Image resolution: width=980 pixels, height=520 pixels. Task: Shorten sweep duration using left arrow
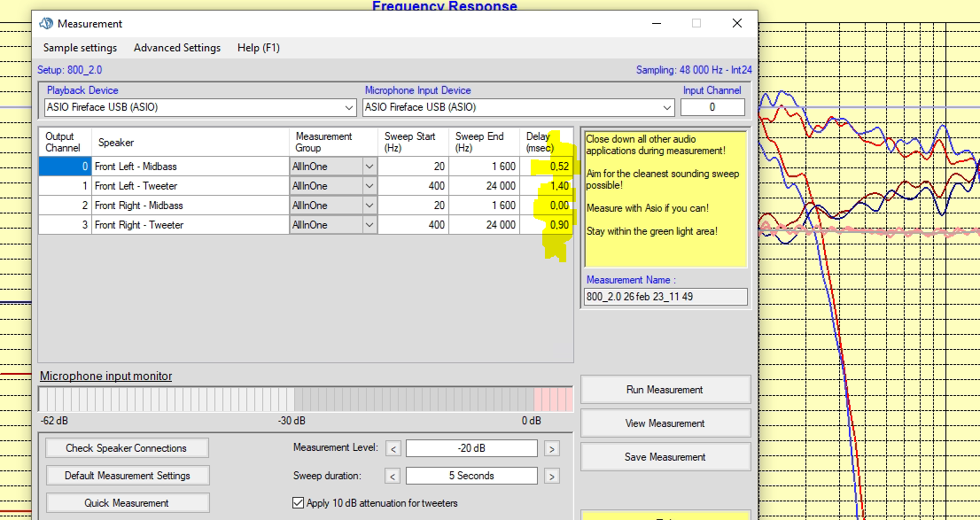click(x=394, y=477)
